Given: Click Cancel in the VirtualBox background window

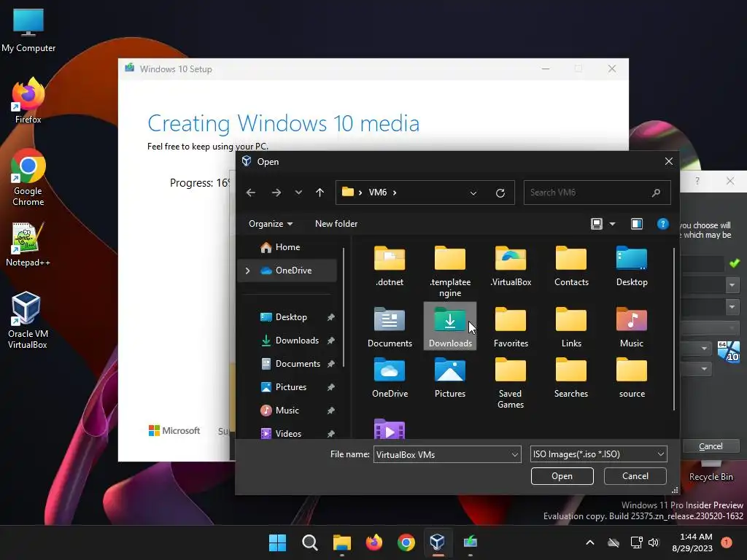Looking at the screenshot, I should [x=711, y=446].
